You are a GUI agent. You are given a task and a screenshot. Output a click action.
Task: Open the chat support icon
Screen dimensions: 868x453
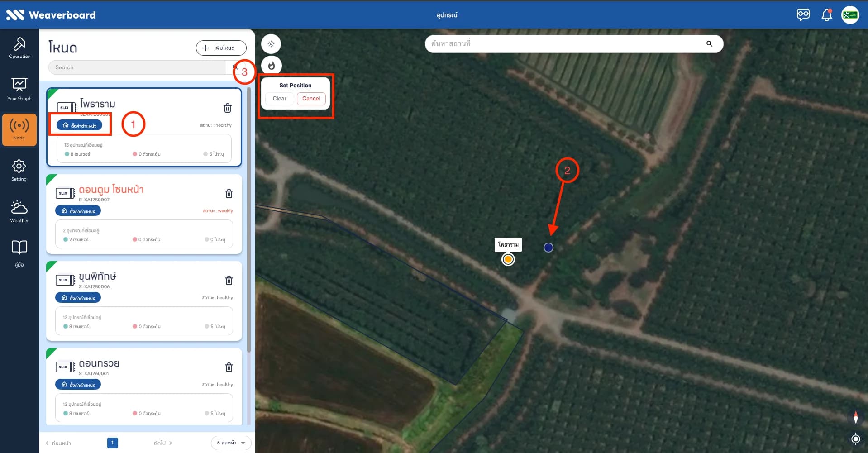803,15
